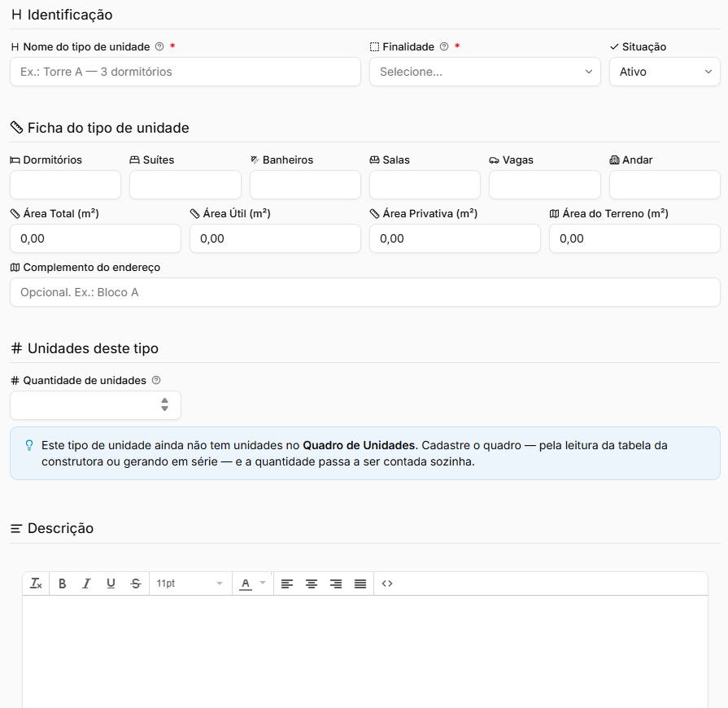Select the Área do Terreno (m²) field
728x708 pixels.
coord(634,238)
